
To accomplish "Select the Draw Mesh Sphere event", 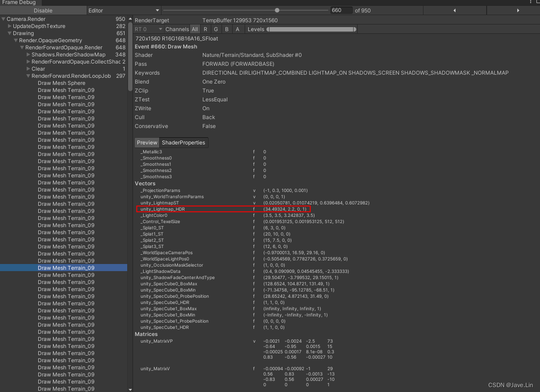I will tap(61, 83).
